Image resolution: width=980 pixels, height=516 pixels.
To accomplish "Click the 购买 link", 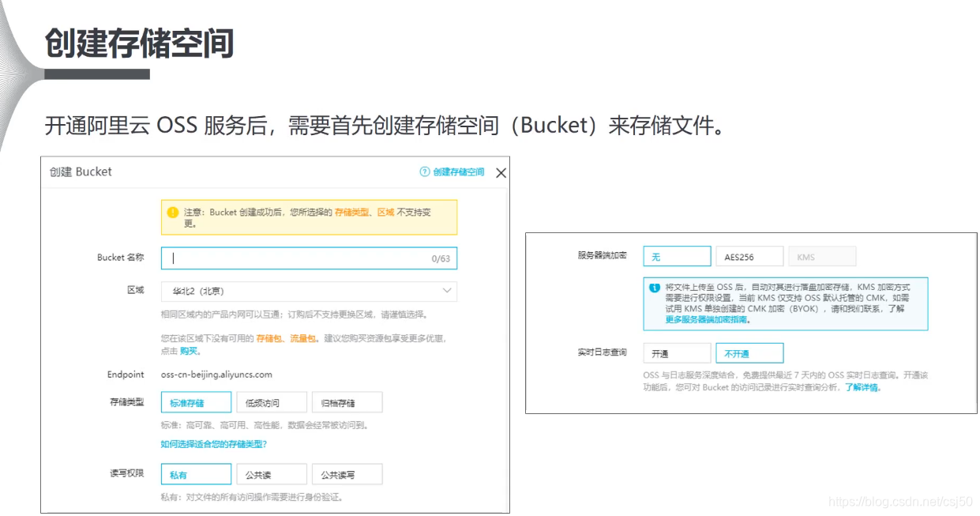I will 188,350.
